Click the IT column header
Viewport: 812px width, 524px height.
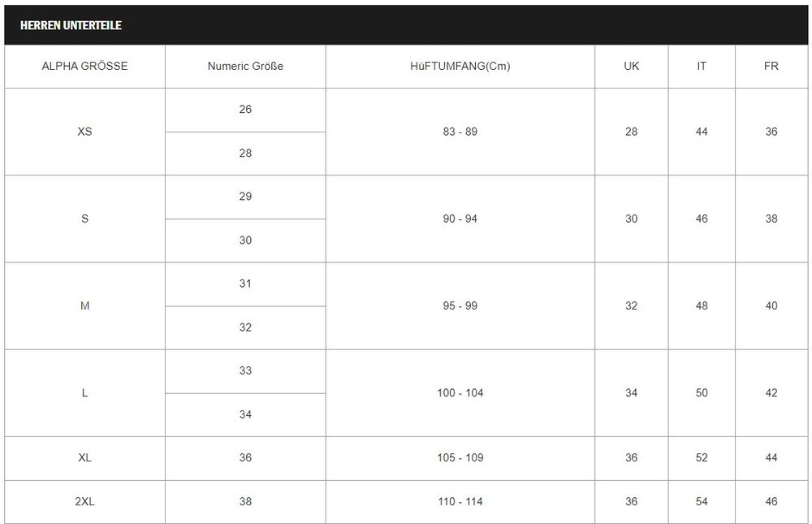702,66
